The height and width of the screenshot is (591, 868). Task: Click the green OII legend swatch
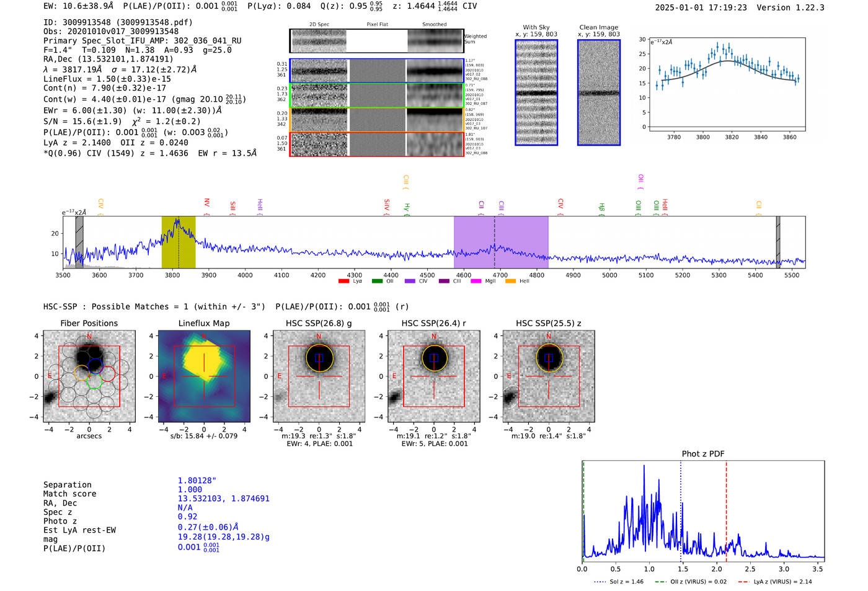point(377,281)
